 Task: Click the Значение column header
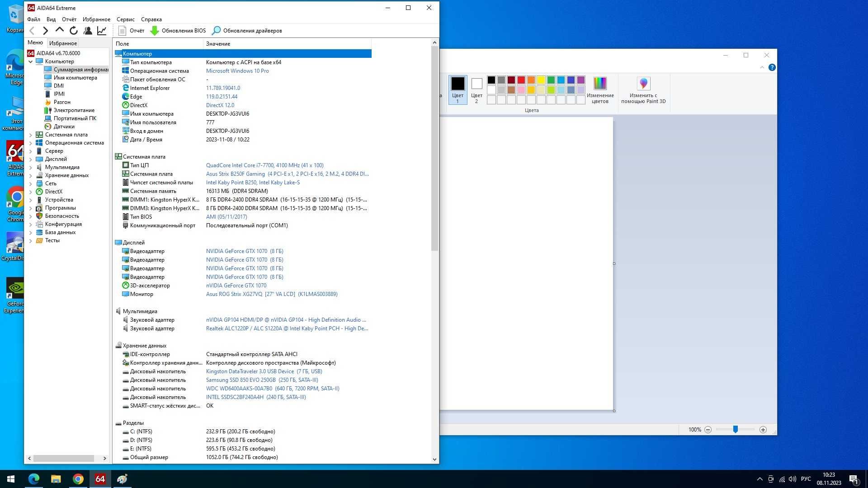[x=287, y=44]
